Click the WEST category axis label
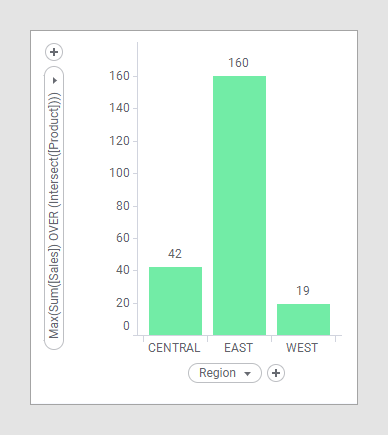Screen dimensions: 388x435 [x=302, y=348]
